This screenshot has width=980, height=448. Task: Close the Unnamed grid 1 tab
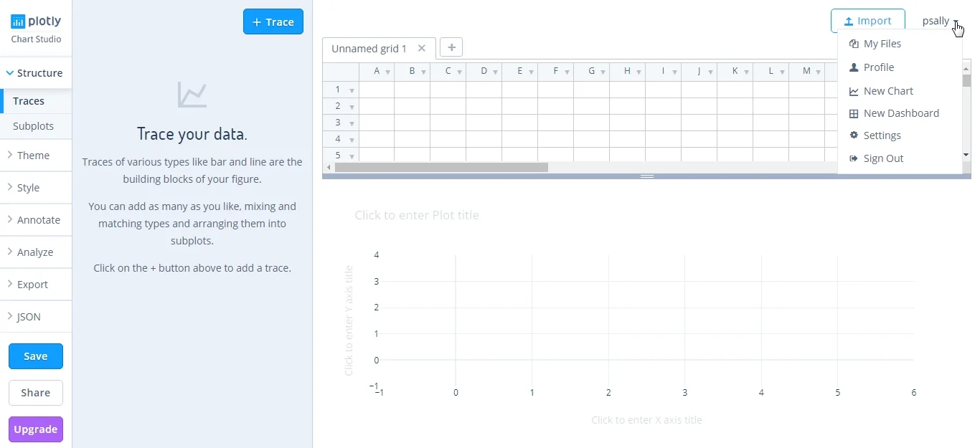click(x=422, y=49)
